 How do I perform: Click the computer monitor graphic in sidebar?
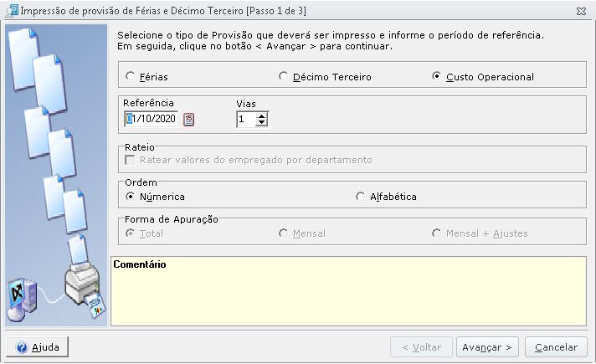21,300
